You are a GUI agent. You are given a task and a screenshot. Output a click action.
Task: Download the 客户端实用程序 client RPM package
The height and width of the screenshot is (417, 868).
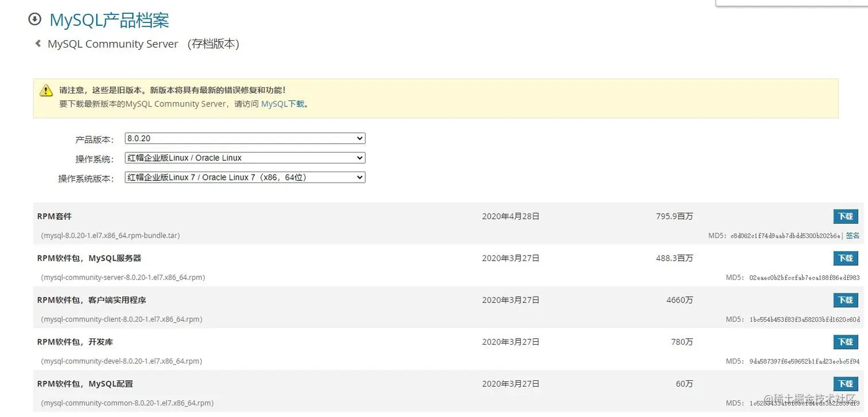[x=845, y=300]
